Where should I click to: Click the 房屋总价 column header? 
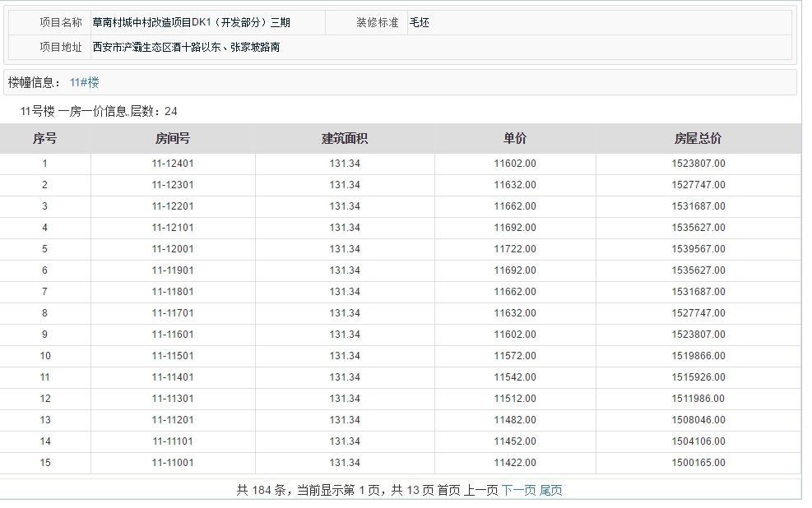point(698,139)
